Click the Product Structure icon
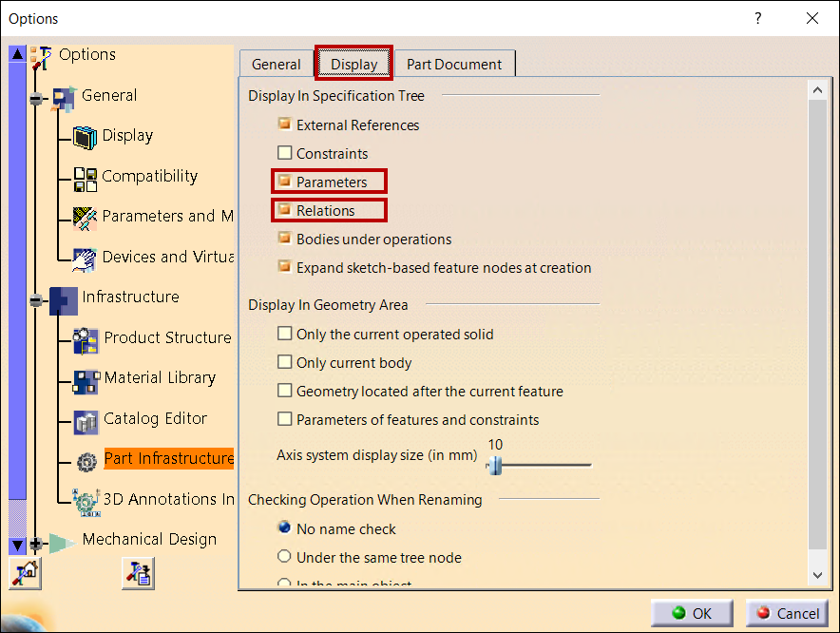 (x=86, y=338)
